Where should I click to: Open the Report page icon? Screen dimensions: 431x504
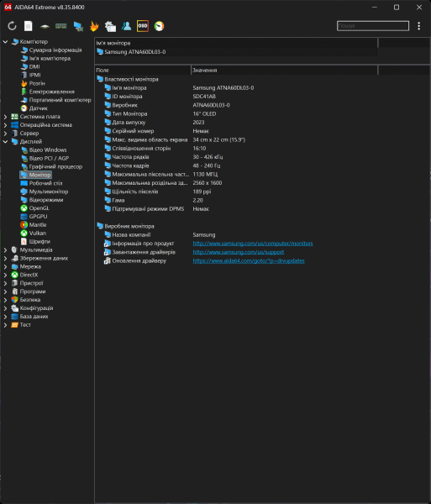[29, 26]
